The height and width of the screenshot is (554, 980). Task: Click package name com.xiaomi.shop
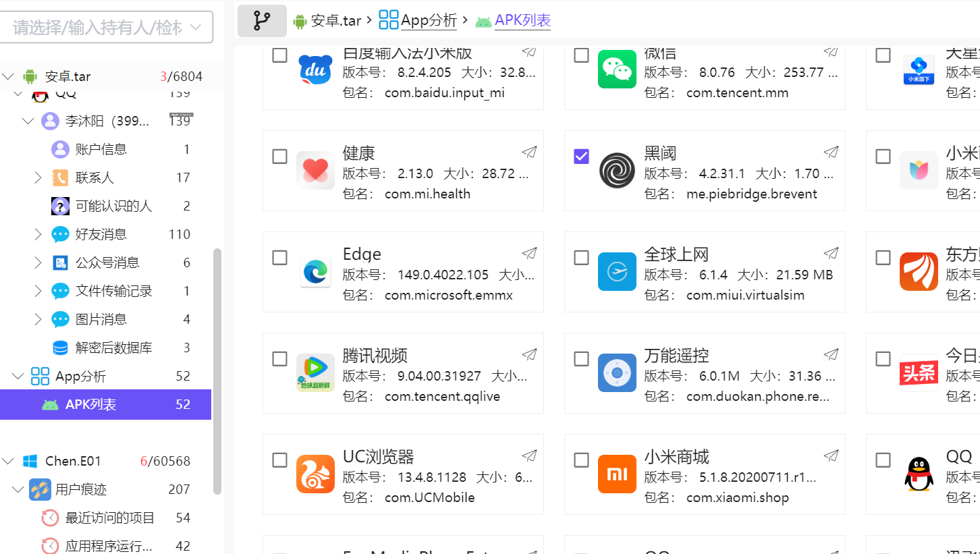[x=738, y=497]
